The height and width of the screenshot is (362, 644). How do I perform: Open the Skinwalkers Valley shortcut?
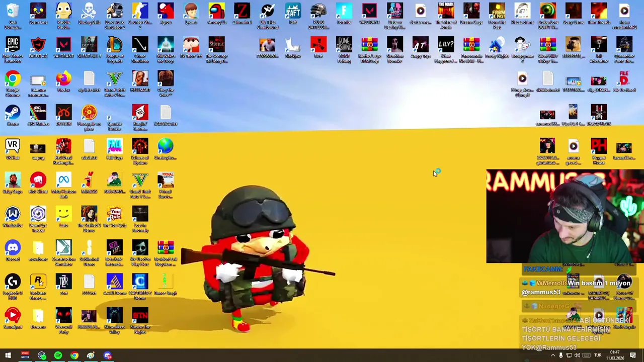(x=115, y=319)
